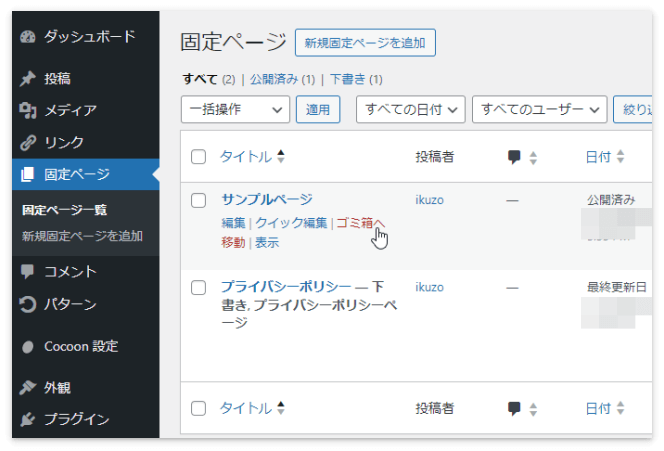Click 最終更新日 text in プライバシーポリシー row
The height and width of the screenshot is (451, 664).
coord(617,287)
